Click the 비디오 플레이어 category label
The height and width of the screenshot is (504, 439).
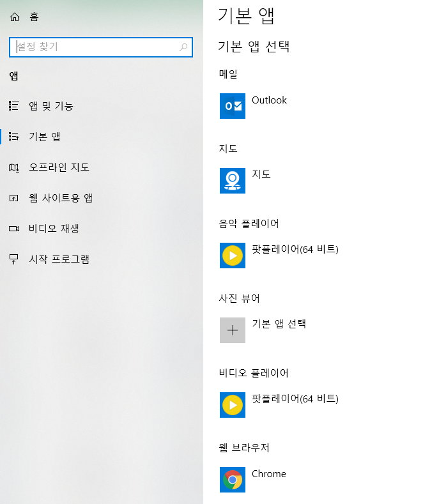coord(254,373)
